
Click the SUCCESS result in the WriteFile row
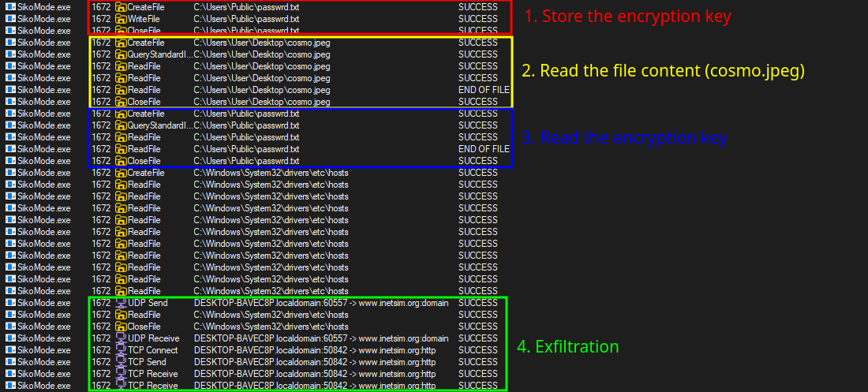click(477, 19)
